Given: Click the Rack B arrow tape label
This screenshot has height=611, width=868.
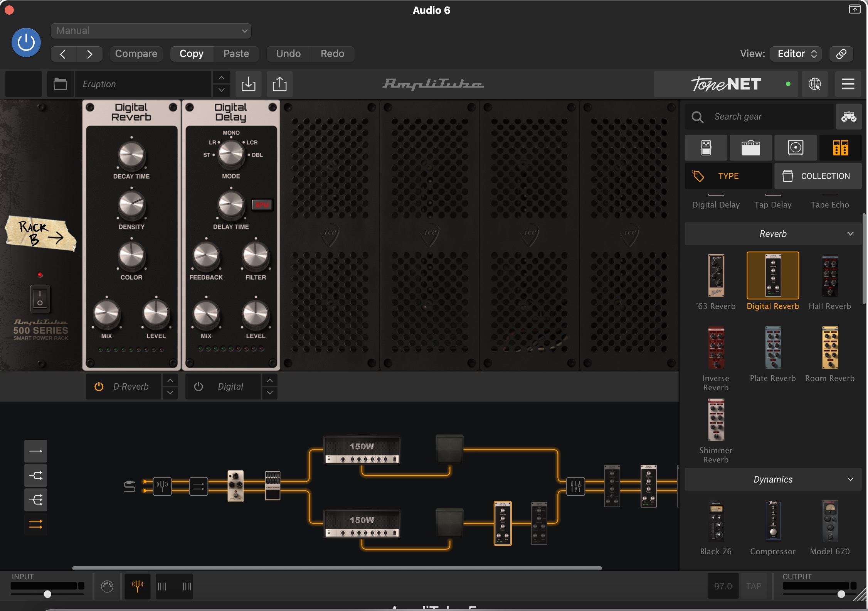Looking at the screenshot, I should tap(40, 234).
